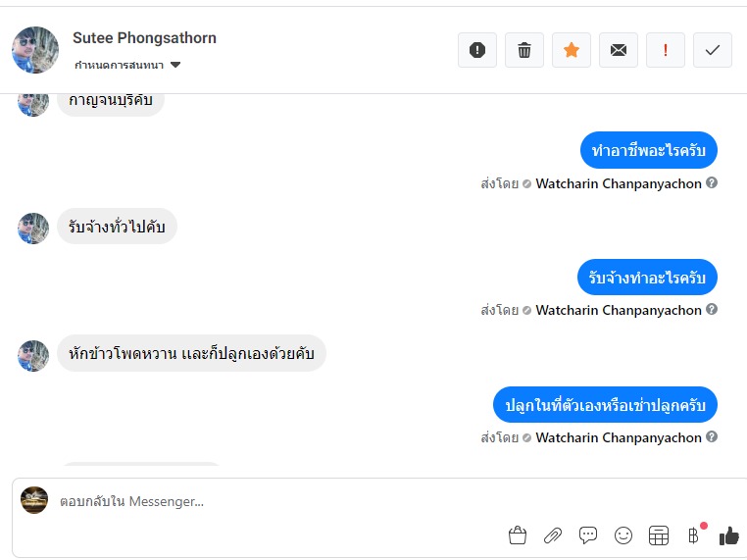Toggle the orange star follow-up flag
The image size is (747, 560).
[572, 50]
